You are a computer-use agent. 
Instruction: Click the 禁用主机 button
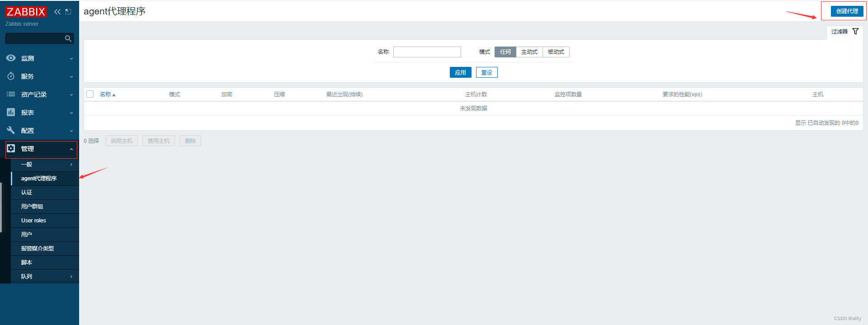(159, 141)
